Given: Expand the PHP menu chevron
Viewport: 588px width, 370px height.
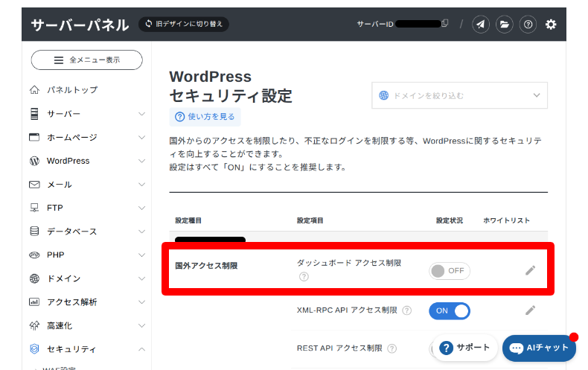Looking at the screenshot, I should tap(141, 255).
